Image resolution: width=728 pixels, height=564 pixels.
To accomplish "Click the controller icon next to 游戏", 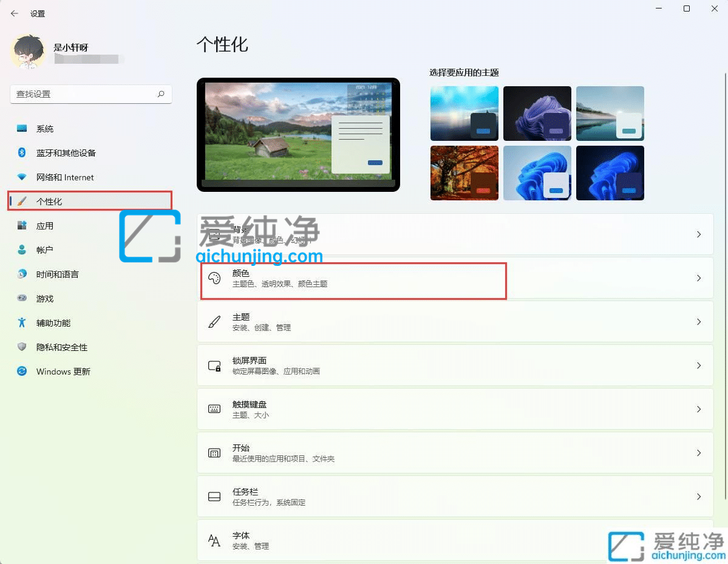I will tap(21, 299).
